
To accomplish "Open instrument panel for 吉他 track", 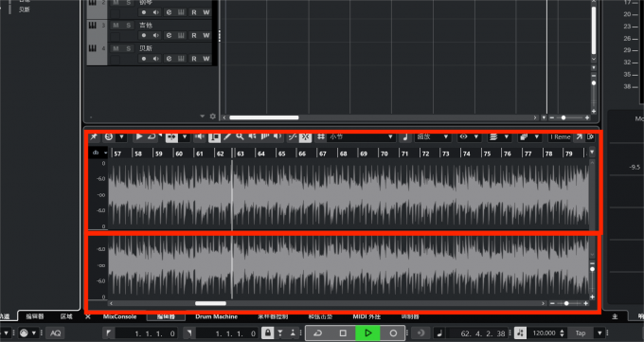I will coord(181,36).
